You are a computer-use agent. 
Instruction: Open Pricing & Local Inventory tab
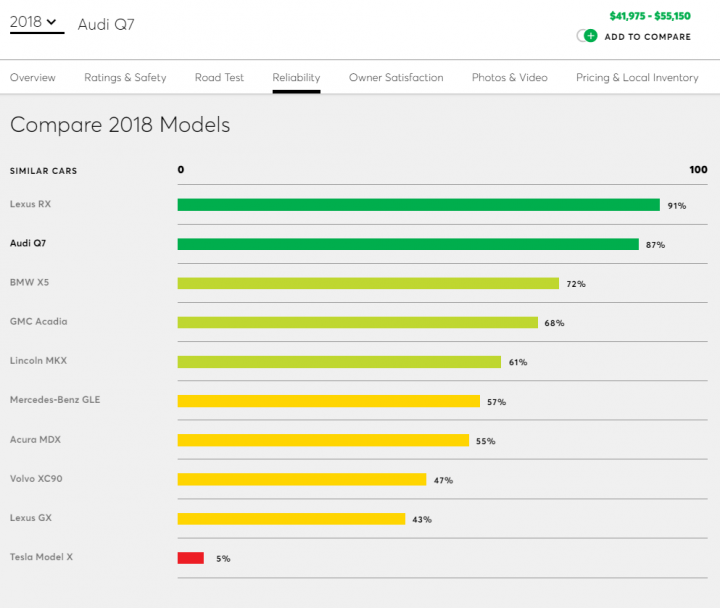pos(637,78)
